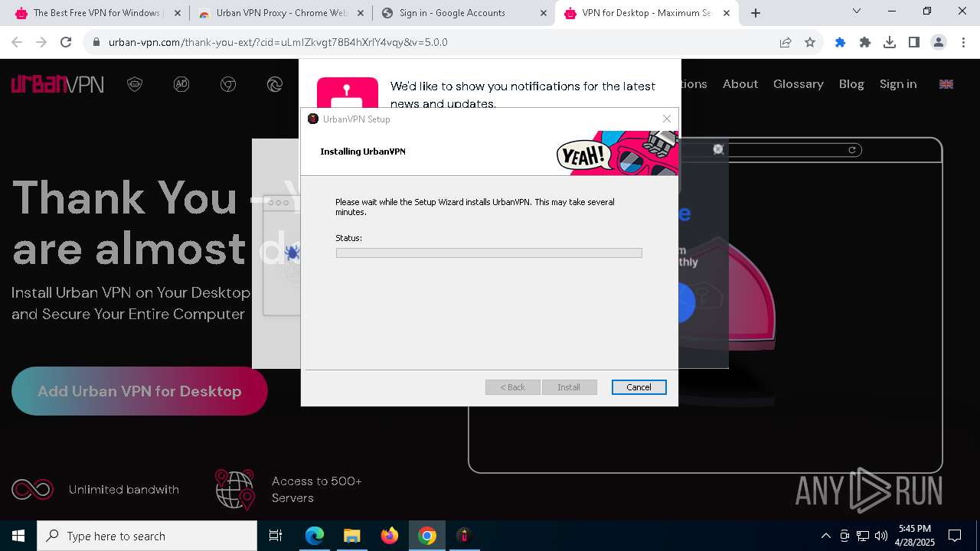The image size is (980, 551).
Task: Open the Blog page
Action: [851, 84]
